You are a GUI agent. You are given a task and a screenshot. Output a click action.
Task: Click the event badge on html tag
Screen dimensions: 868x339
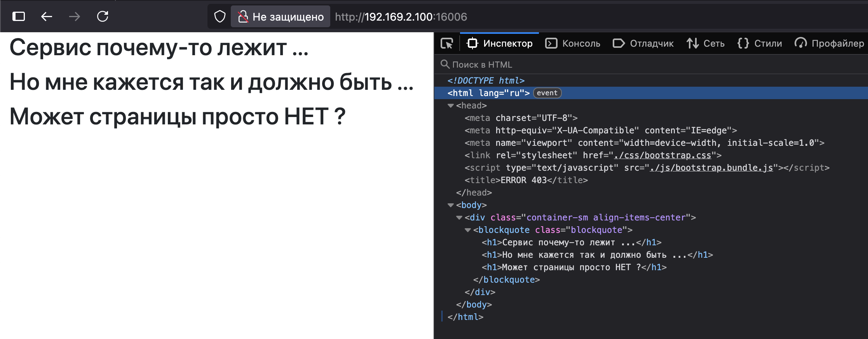click(547, 93)
